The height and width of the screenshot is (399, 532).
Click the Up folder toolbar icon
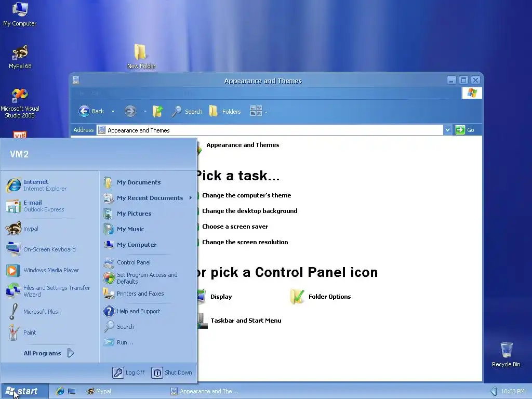pos(157,111)
